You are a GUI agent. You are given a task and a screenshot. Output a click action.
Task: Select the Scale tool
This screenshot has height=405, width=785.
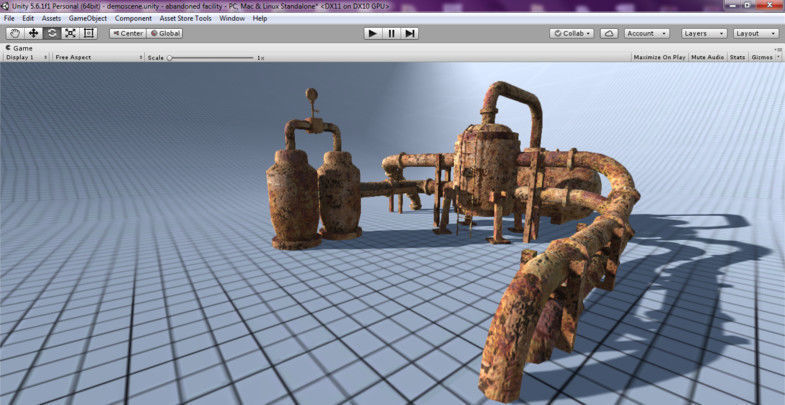[71, 34]
